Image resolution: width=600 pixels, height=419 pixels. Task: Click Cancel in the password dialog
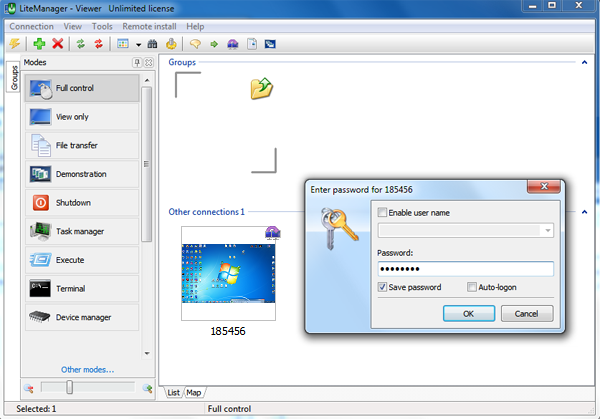(527, 314)
